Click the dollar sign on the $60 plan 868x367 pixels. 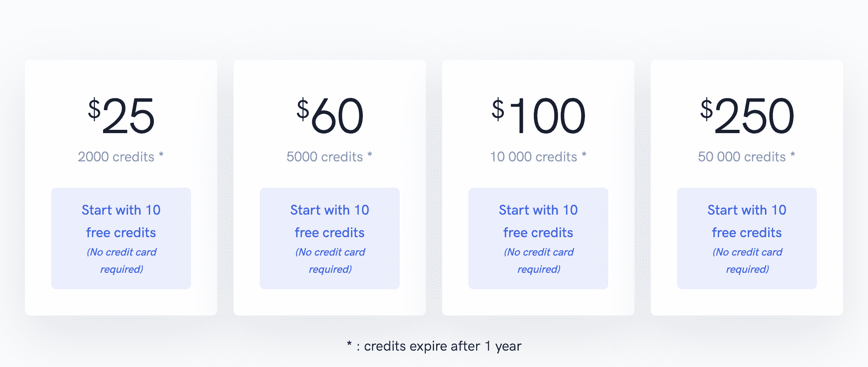(x=303, y=109)
